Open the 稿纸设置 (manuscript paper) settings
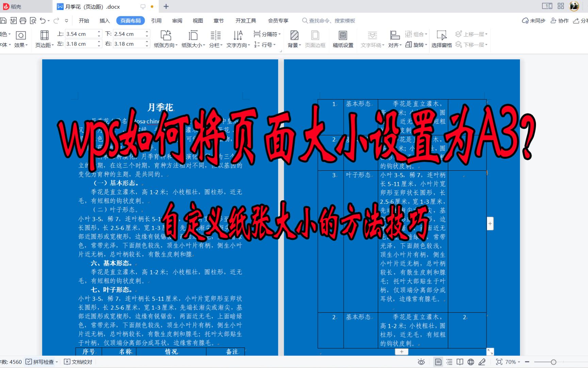The image size is (588, 368). (343, 38)
